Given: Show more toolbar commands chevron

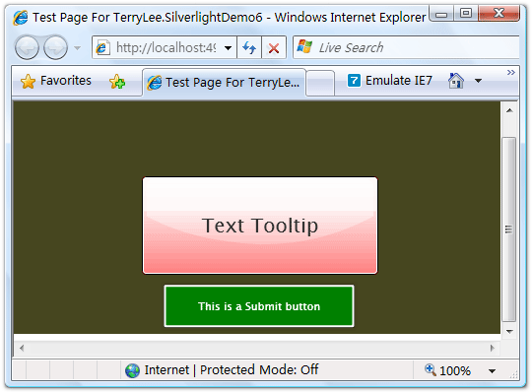Looking at the screenshot, I should tap(511, 72).
